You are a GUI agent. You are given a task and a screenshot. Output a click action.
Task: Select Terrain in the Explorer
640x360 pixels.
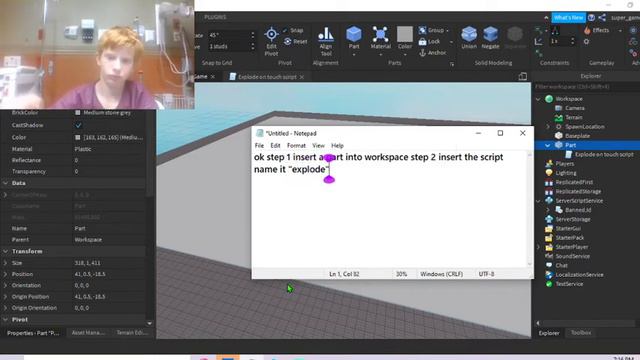573,118
